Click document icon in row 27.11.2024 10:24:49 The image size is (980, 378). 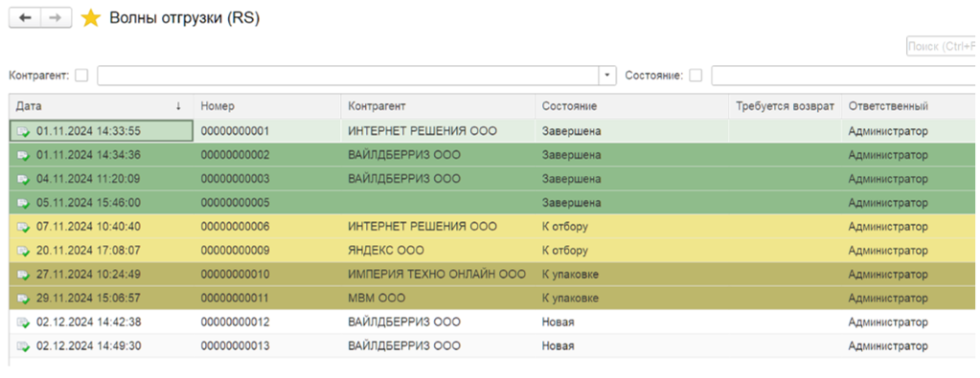coord(24,275)
